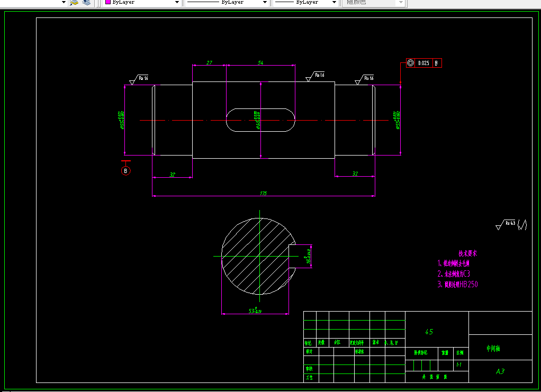541x392 pixels.
Task: Select the keyway slot outline on shaft
Action: coord(260,120)
